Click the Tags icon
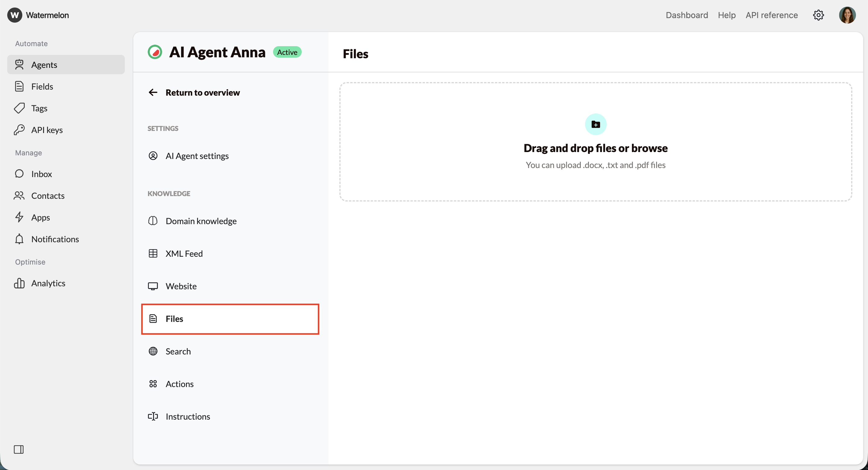 [20, 108]
